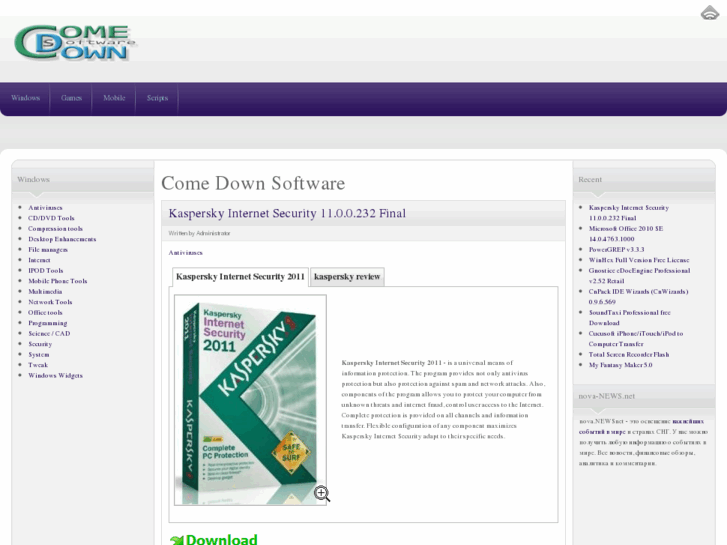Open the Science / CAD category

point(49,333)
